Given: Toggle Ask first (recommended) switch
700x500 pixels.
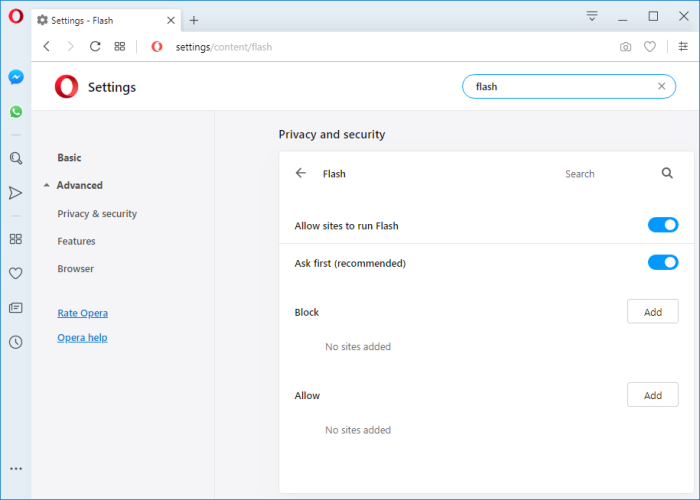Looking at the screenshot, I should [663, 262].
